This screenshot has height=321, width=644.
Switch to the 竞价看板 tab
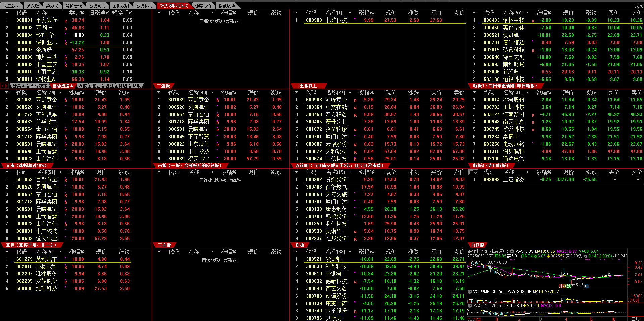point(73,6)
